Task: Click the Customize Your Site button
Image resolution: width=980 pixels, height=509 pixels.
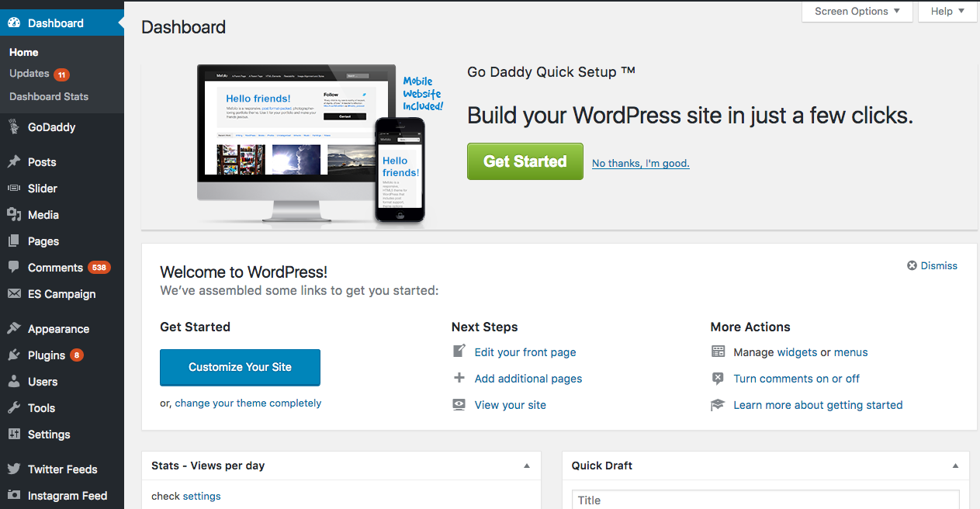Action: tap(240, 367)
